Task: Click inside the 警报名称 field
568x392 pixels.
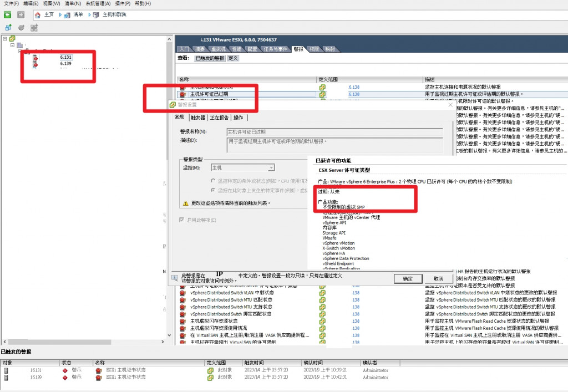Action: point(334,132)
